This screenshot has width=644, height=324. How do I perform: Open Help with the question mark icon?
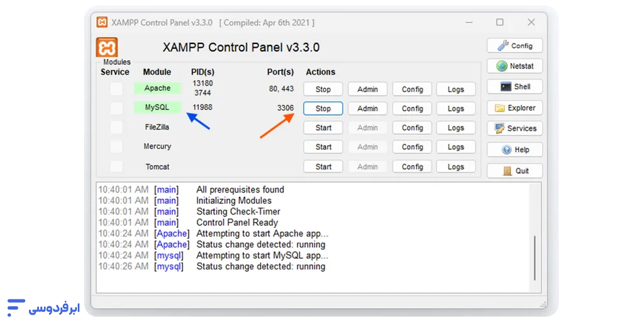point(514,150)
